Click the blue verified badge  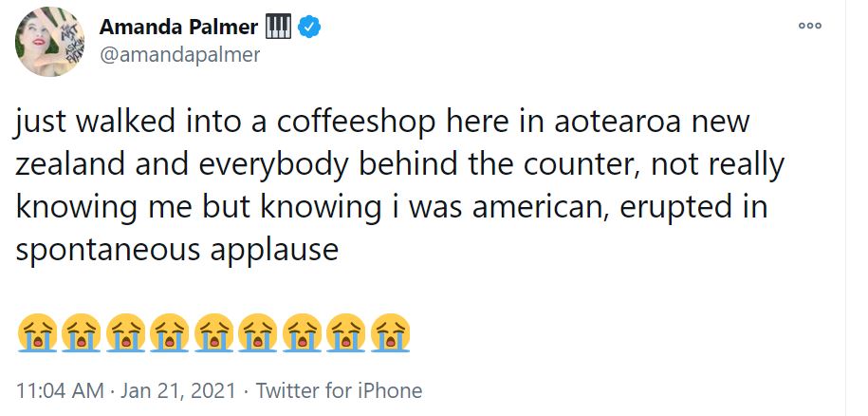tap(309, 28)
